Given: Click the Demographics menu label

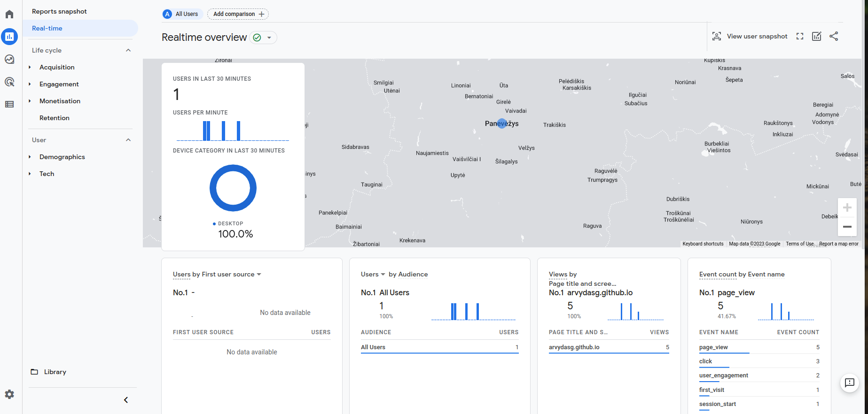Looking at the screenshot, I should [62, 157].
